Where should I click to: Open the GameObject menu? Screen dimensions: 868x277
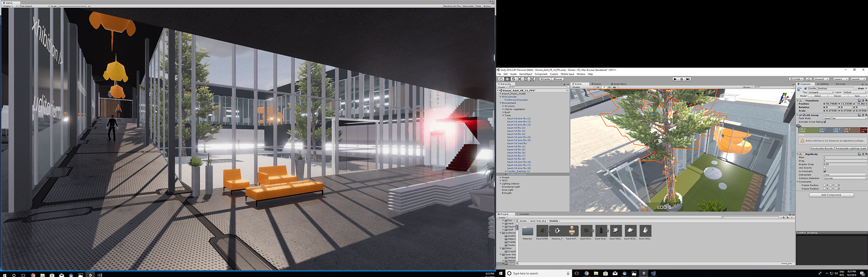(525, 74)
